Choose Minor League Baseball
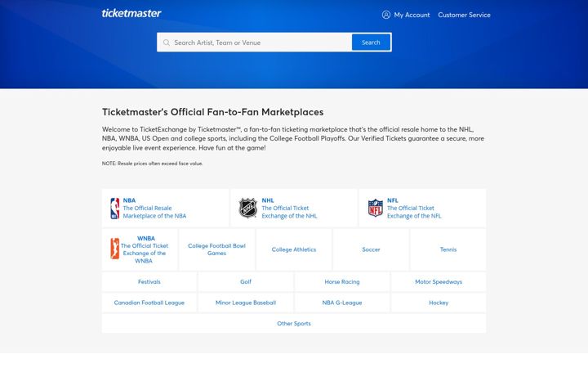 [x=246, y=303]
